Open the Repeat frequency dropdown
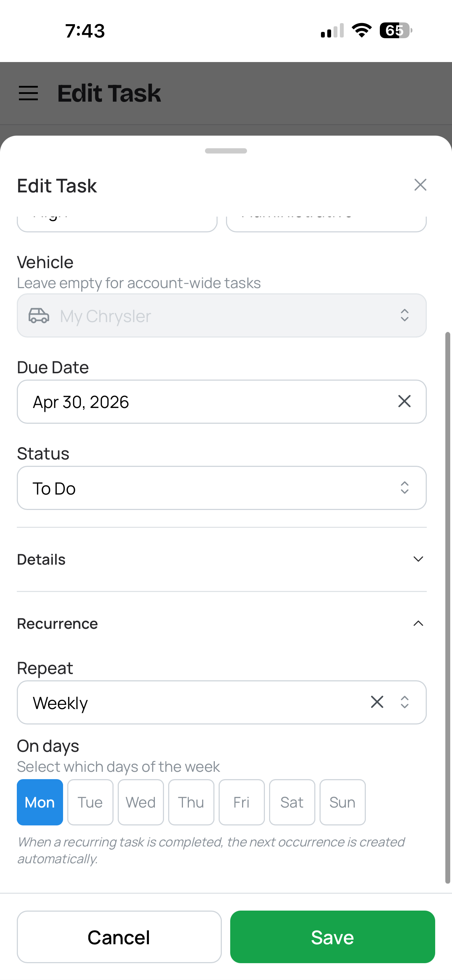452x980 pixels. point(404,702)
